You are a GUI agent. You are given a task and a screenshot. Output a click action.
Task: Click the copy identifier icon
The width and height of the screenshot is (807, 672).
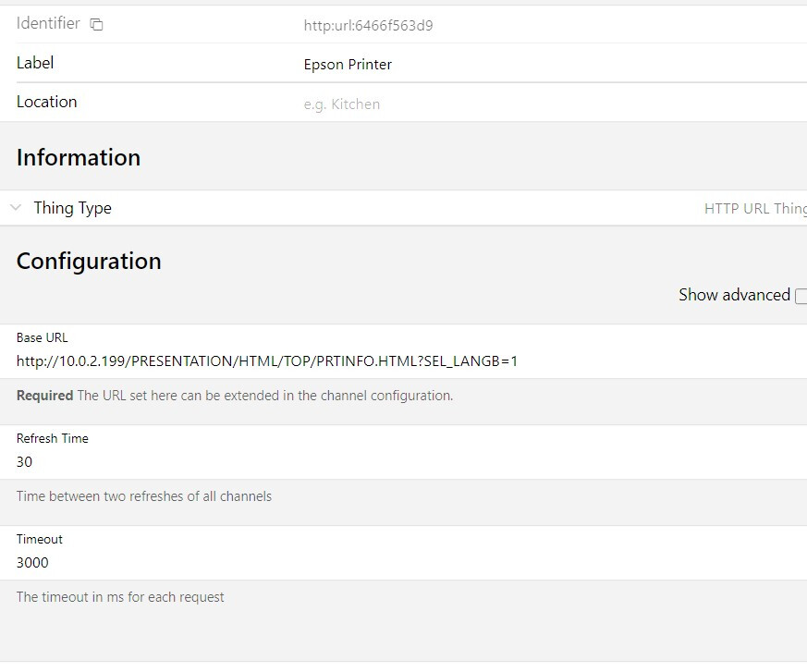click(96, 23)
